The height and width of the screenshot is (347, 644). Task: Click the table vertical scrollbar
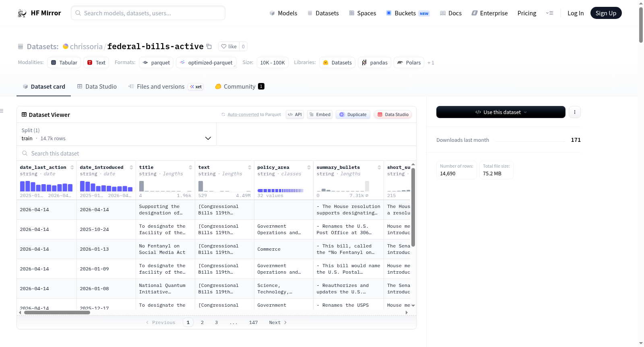[413, 207]
